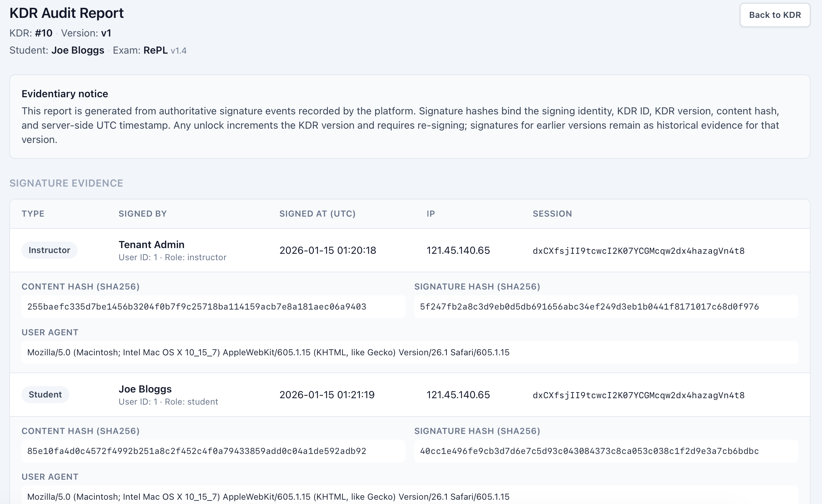Image resolution: width=822 pixels, height=504 pixels.
Task: Select the instructor signature hash field
Action: click(605, 307)
